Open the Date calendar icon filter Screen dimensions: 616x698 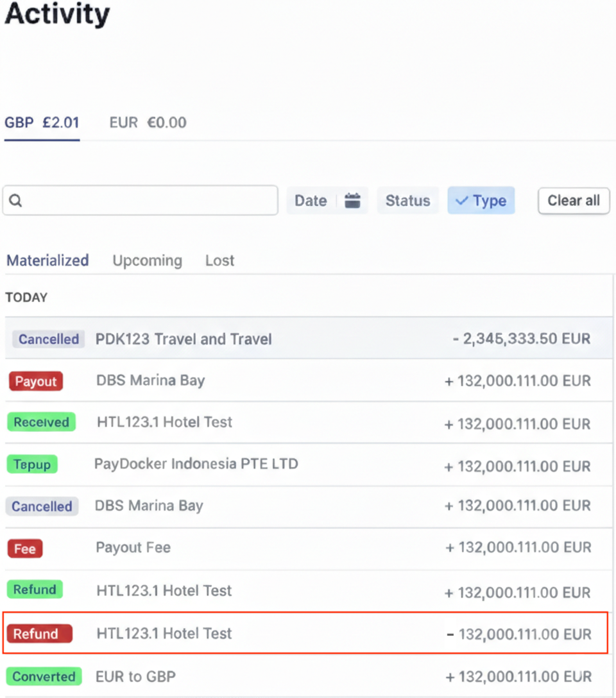pos(352,201)
